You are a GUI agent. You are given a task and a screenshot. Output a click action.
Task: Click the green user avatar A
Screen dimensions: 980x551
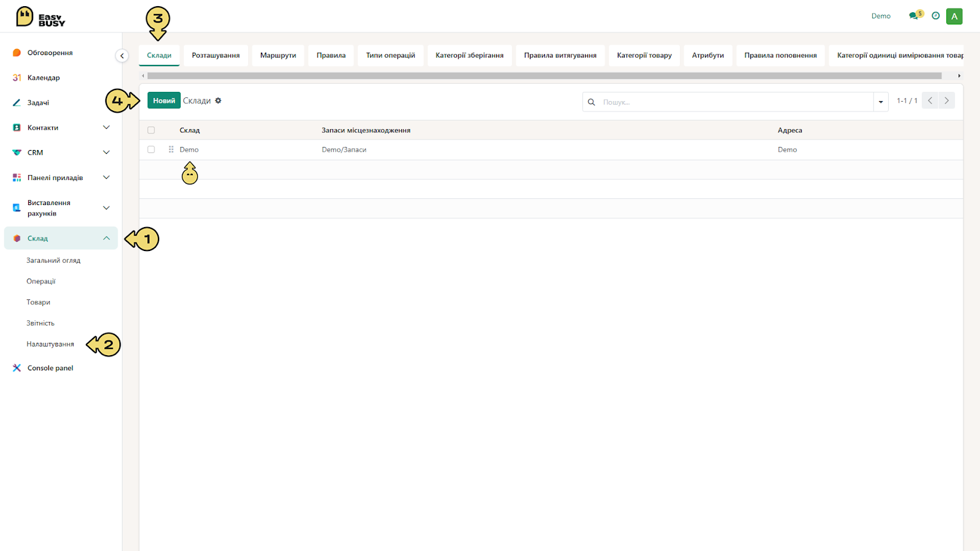point(954,17)
